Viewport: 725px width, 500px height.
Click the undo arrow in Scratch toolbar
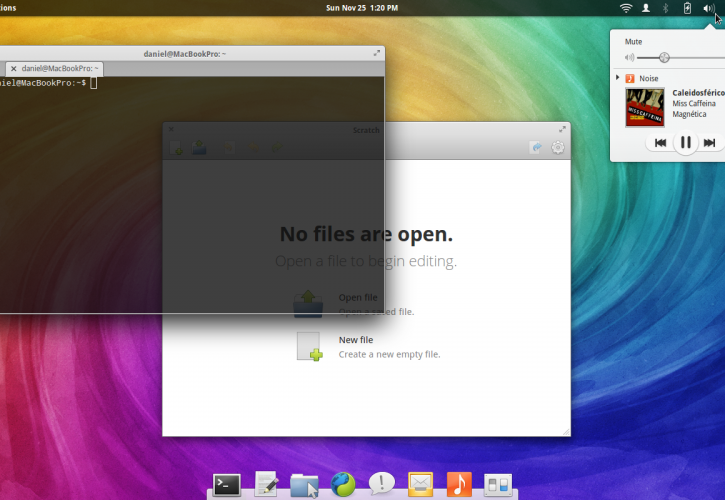point(253,148)
